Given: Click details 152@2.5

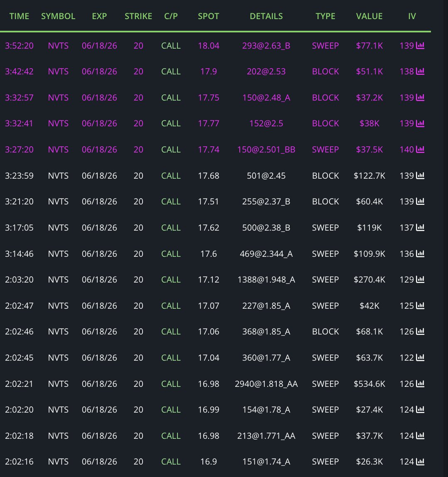Looking at the screenshot, I should tap(266, 123).
